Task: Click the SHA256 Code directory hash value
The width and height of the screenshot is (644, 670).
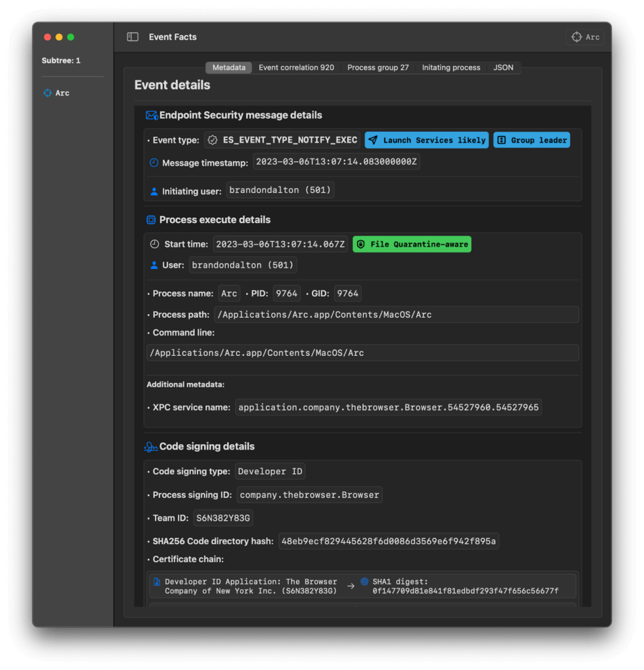Action: coord(388,540)
